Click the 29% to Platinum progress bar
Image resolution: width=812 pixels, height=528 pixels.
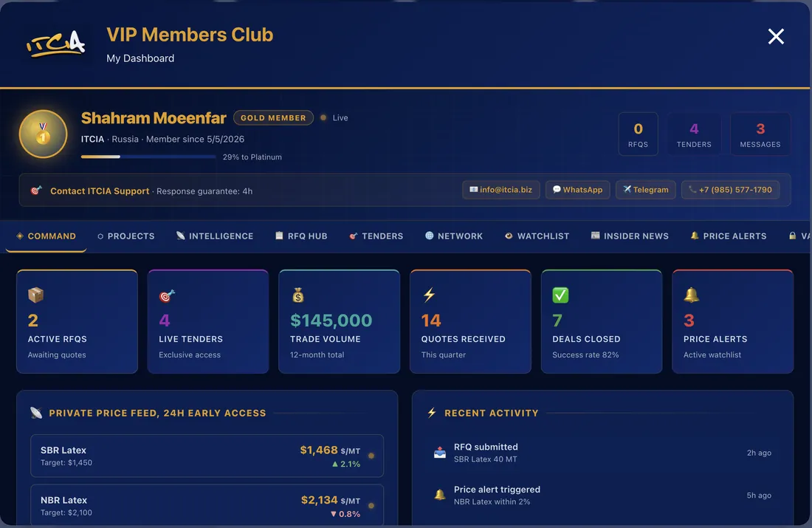point(148,157)
